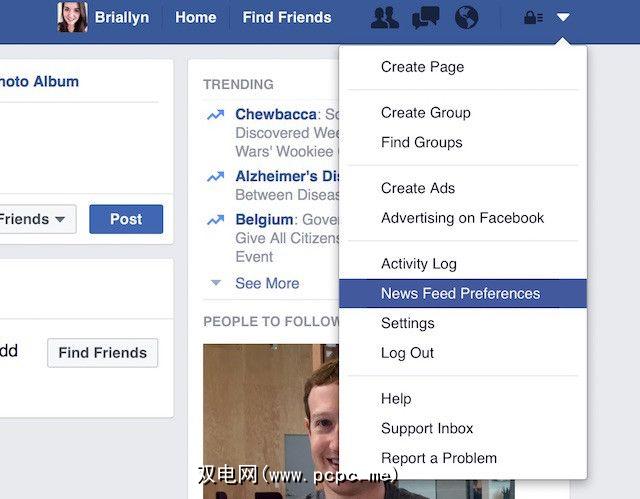Click the People to Follow video thumbnail
This screenshot has width=640, height=499.
pos(271,420)
